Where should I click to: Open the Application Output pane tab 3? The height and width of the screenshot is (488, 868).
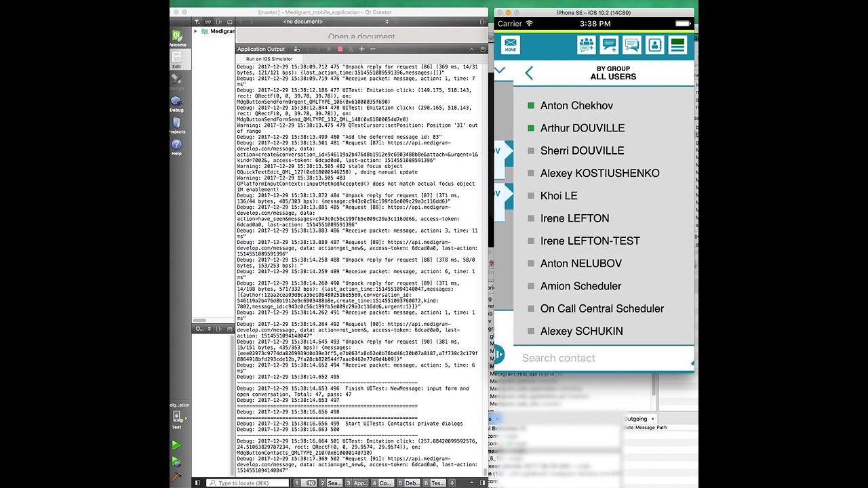point(357,483)
